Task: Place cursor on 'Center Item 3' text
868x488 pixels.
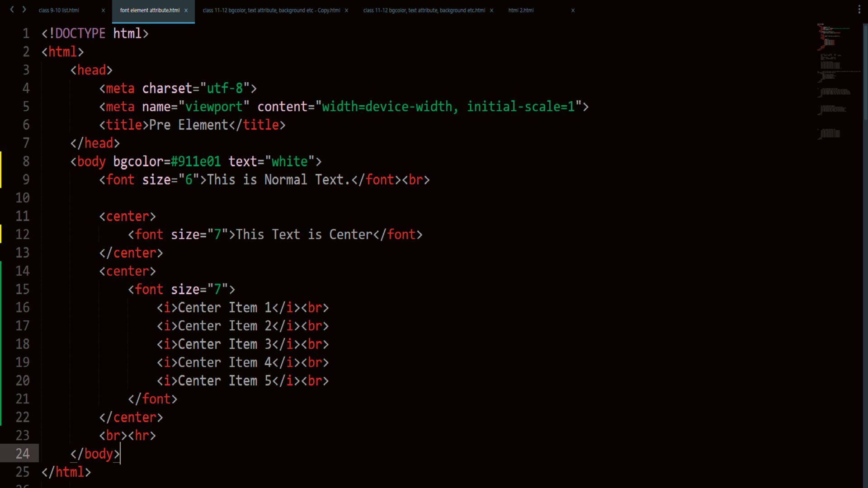Action: pyautogui.click(x=225, y=344)
